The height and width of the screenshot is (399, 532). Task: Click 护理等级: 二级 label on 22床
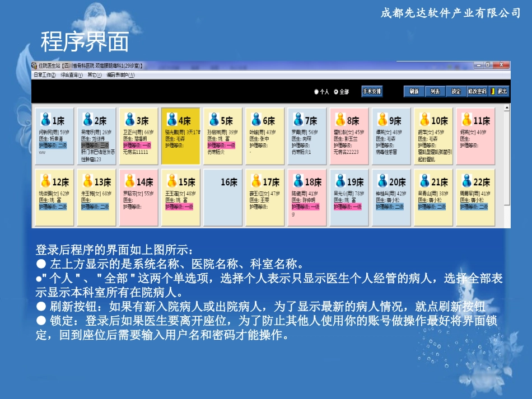[474, 207]
